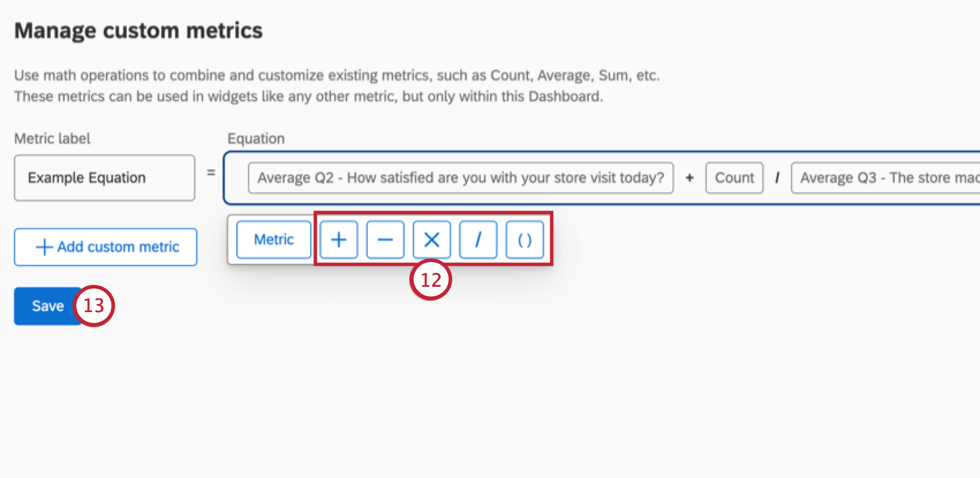Click the Metric button in equation toolbar
Viewport: 980px width, 478px height.
coord(274,240)
